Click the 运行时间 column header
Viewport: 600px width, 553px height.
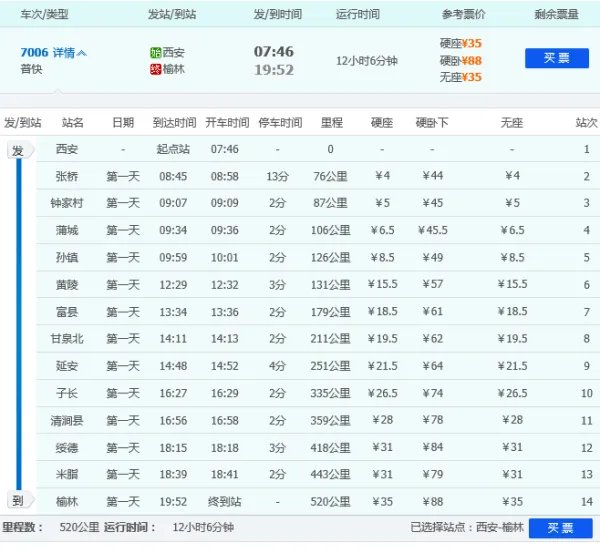coord(358,15)
